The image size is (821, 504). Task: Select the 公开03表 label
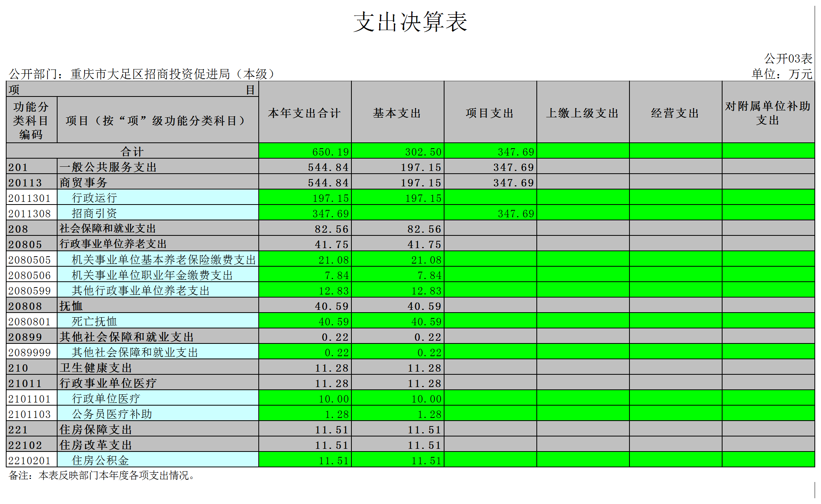pos(788,59)
